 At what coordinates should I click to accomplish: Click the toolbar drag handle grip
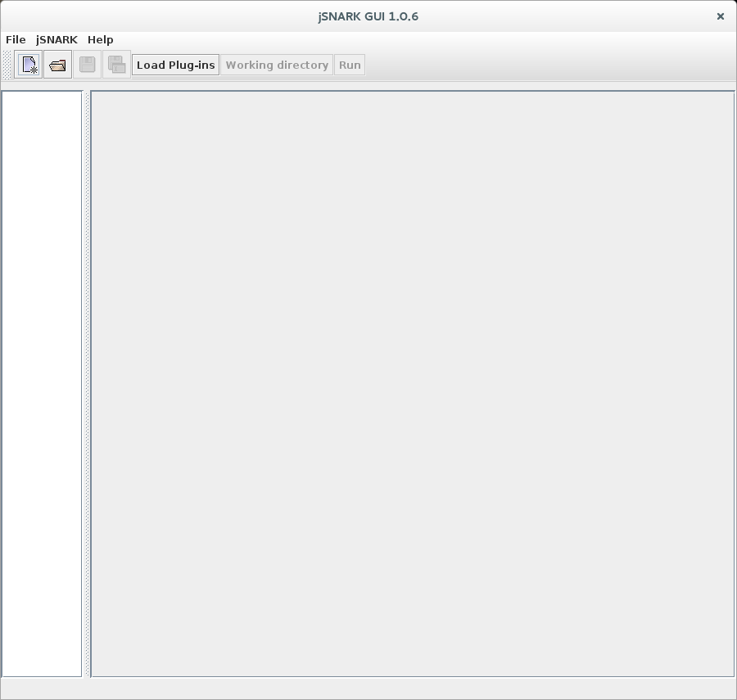coord(7,65)
